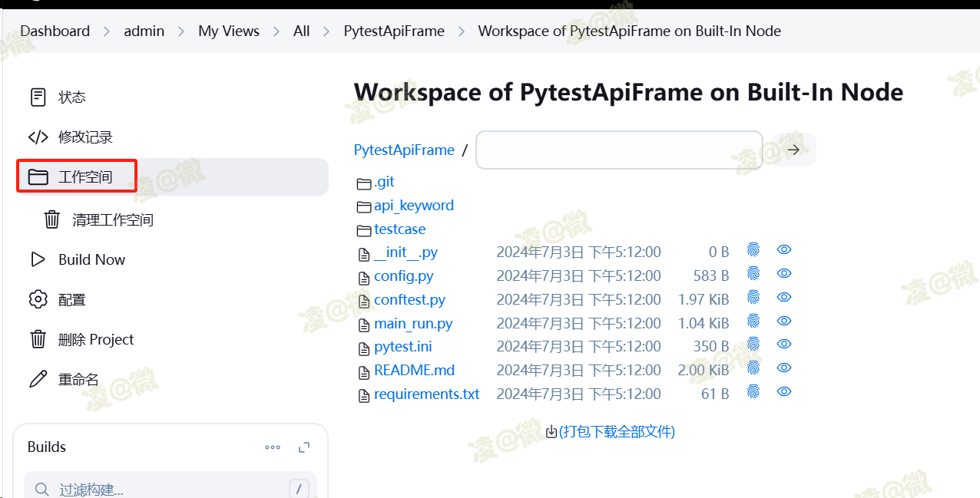Open the api_keyword folder
The width and height of the screenshot is (980, 498).
point(413,206)
